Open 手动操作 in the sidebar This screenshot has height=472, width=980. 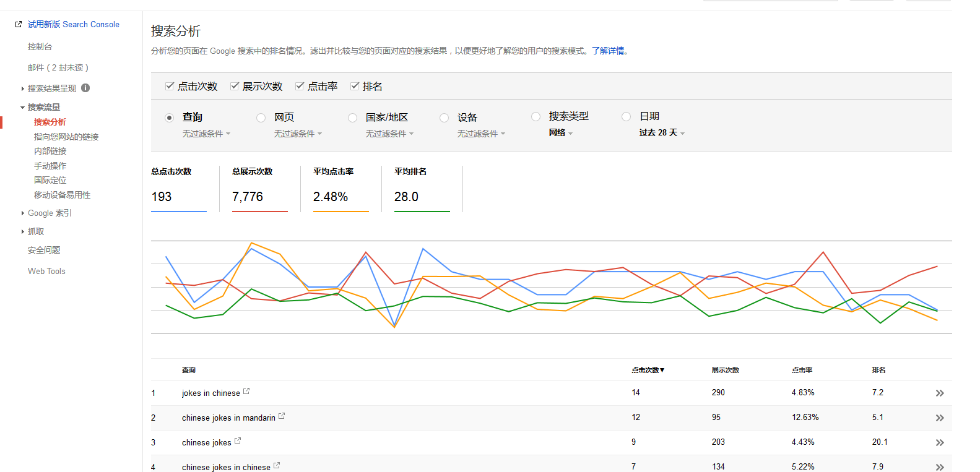pyautogui.click(x=50, y=166)
